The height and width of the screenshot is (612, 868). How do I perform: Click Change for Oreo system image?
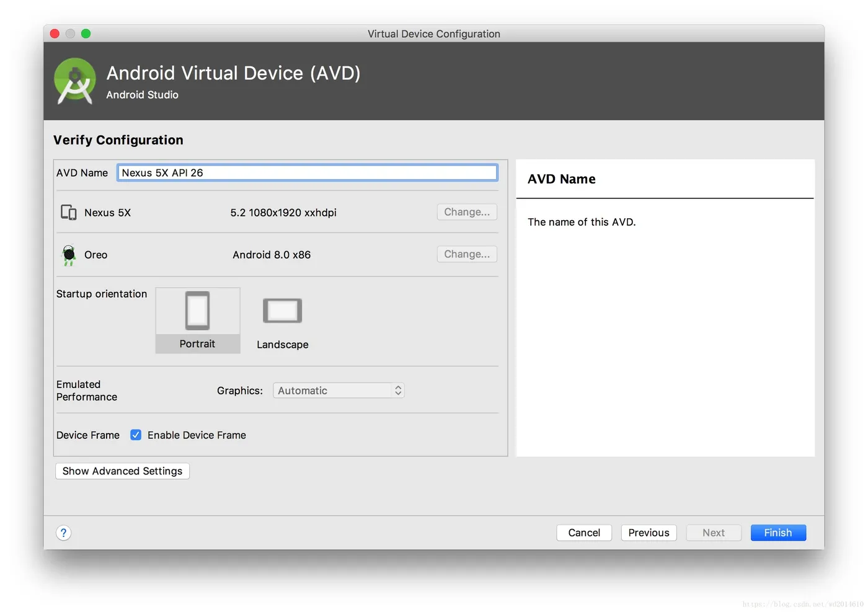point(467,254)
